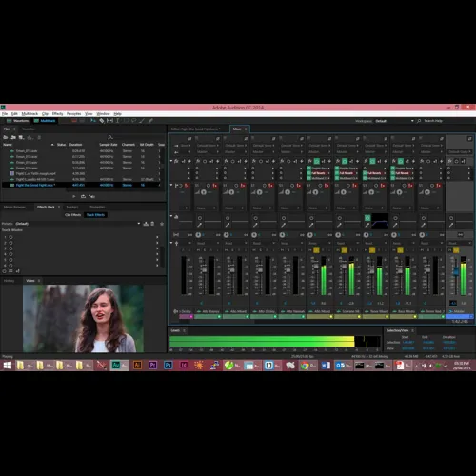Click the Files panel loop playback icon
Screen dimensions: 476x476
pos(83,196)
